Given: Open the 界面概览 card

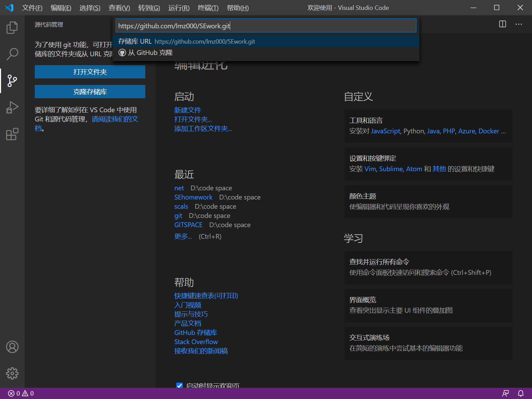Looking at the screenshot, I should tap(428, 305).
